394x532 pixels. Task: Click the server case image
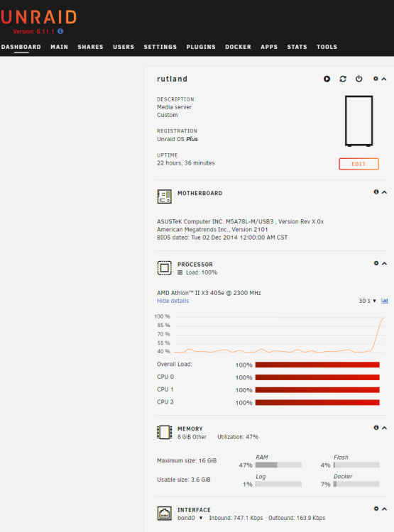359,121
